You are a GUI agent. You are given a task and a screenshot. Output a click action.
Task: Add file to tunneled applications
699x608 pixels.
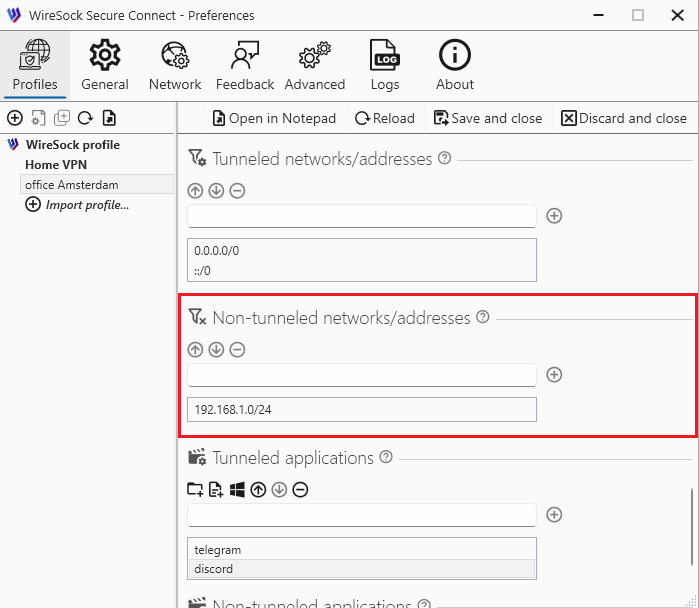coord(216,489)
